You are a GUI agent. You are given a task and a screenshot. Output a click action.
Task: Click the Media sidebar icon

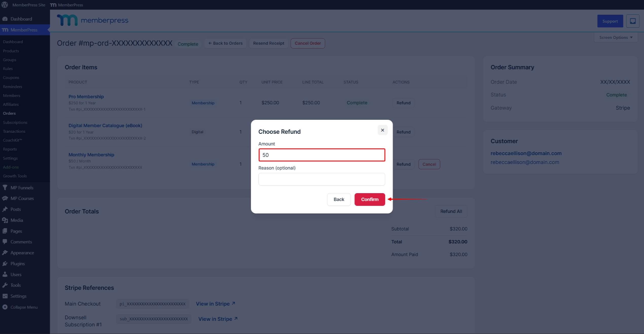tap(5, 220)
